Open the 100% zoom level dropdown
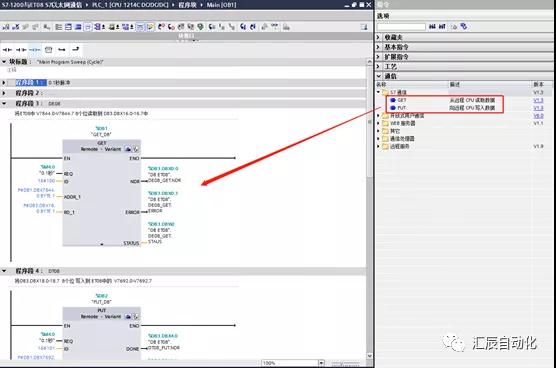This screenshot has height=368, width=556. click(321, 363)
